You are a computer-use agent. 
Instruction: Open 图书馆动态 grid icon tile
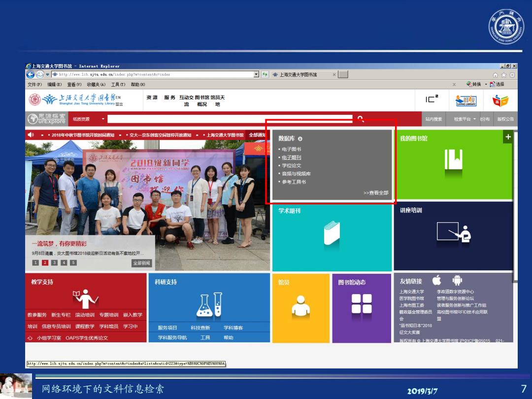coord(362,303)
